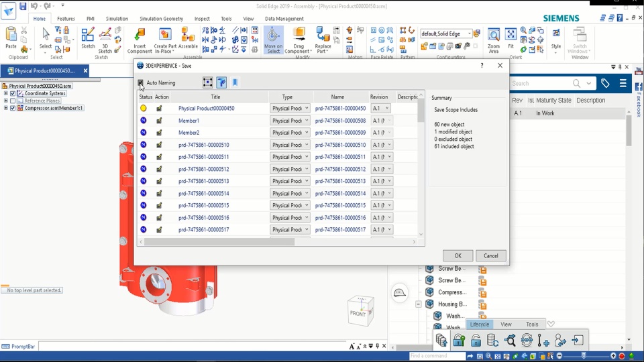The image size is (644, 362).
Task: Switch to the Lifecycle tab
Action: (x=479, y=324)
